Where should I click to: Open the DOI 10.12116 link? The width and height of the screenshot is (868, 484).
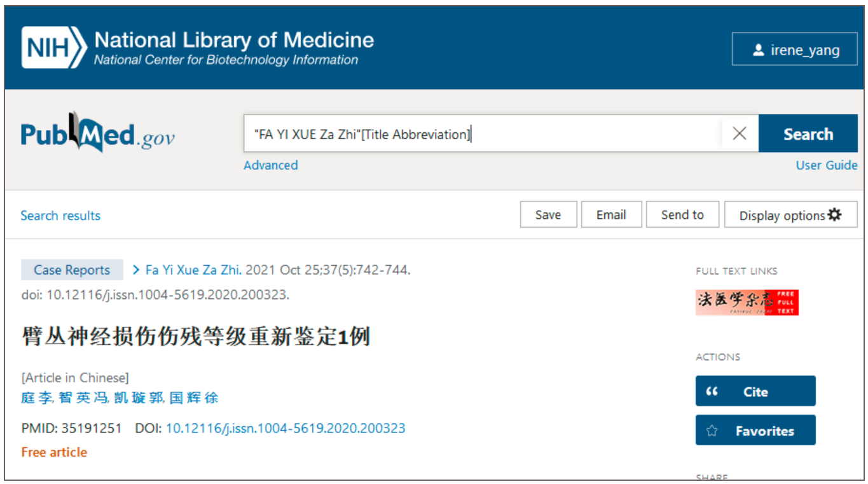(286, 428)
